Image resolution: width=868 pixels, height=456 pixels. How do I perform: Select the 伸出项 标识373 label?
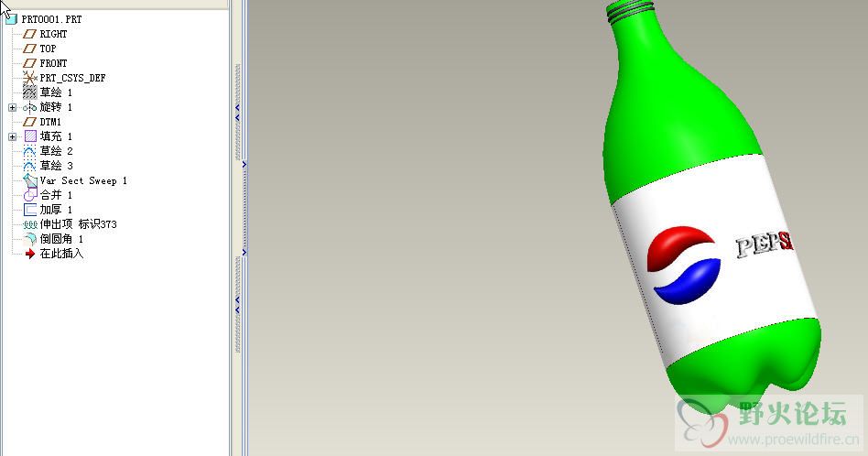78,224
